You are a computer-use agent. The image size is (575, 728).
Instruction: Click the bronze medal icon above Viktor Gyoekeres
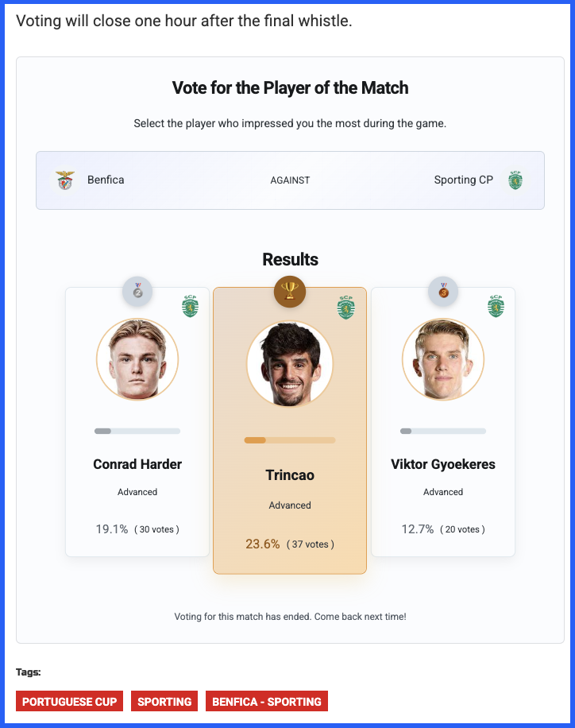pos(443,292)
